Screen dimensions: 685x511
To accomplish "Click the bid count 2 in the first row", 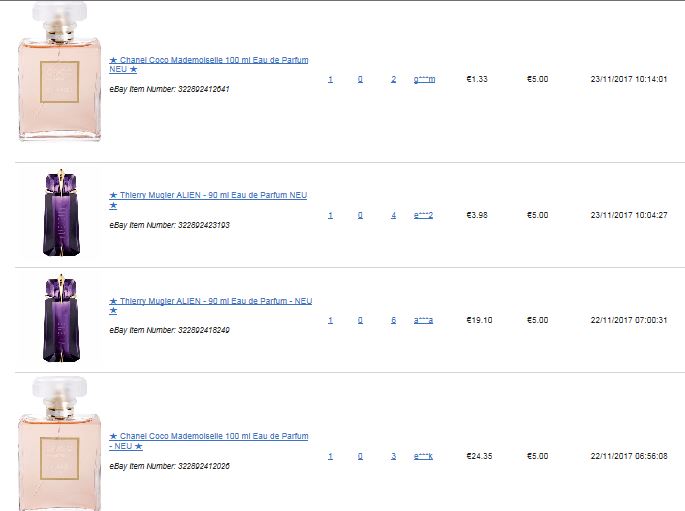I will click(394, 79).
